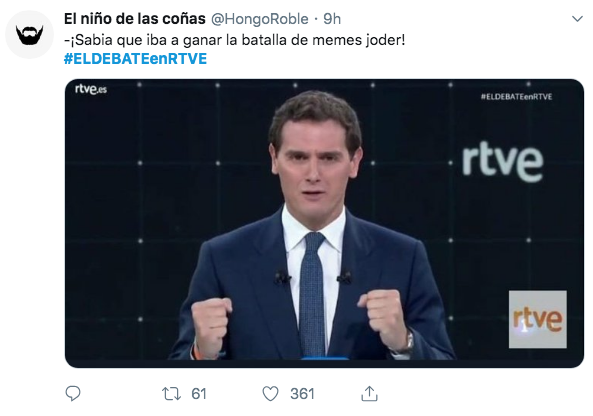Retweet using the retweet arrows icon
Viewport: 593px width, 416px height.
point(171,394)
